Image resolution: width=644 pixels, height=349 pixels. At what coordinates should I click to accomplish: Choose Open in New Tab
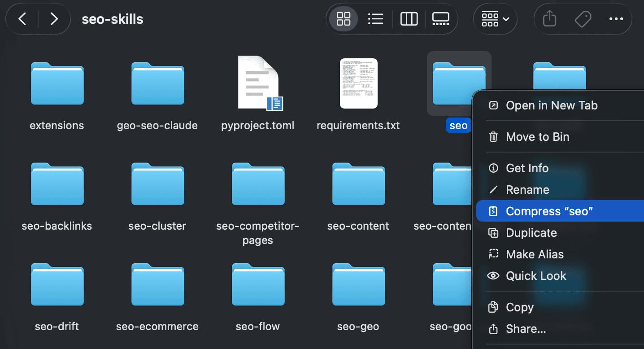click(x=560, y=105)
